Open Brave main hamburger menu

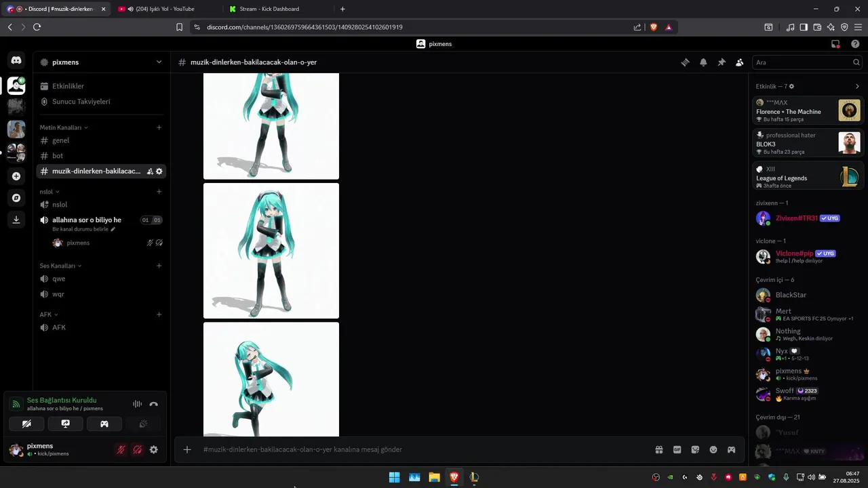pos(858,27)
